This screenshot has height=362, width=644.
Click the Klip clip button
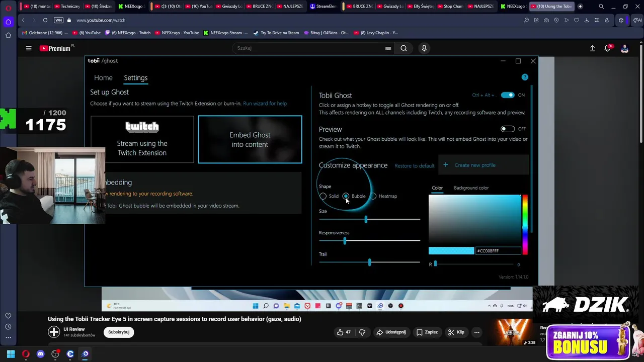(456, 332)
